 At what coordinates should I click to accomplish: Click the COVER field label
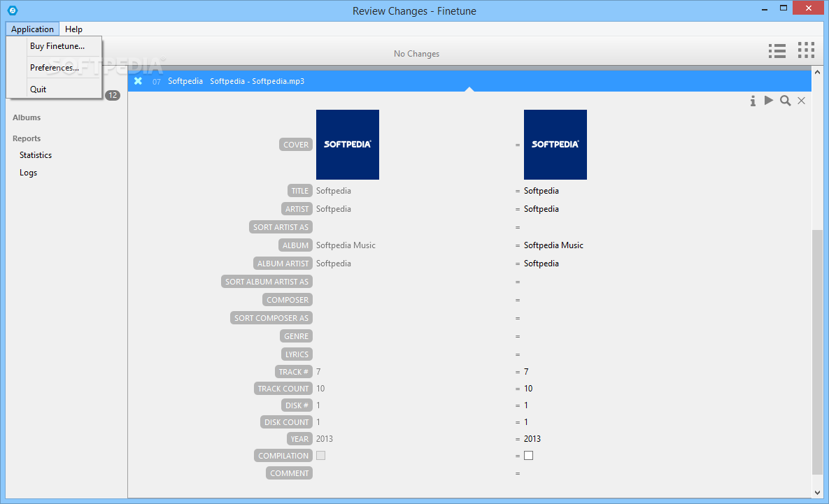pyautogui.click(x=295, y=145)
